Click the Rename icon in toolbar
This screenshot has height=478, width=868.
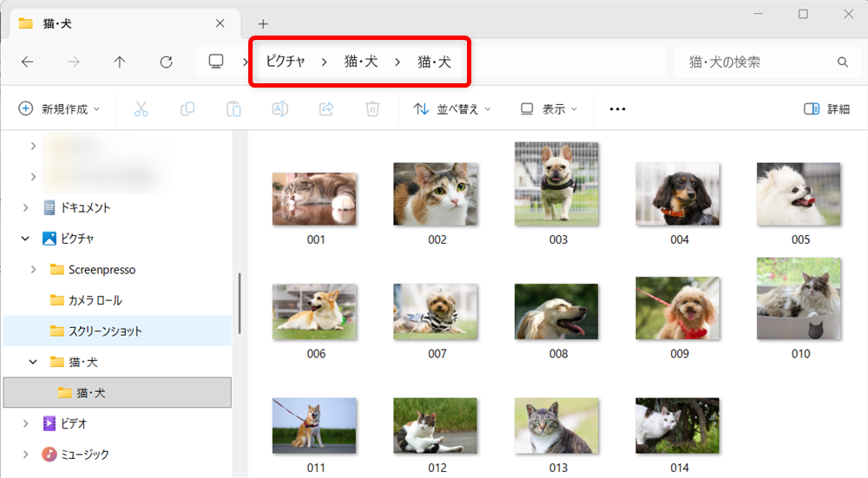280,109
